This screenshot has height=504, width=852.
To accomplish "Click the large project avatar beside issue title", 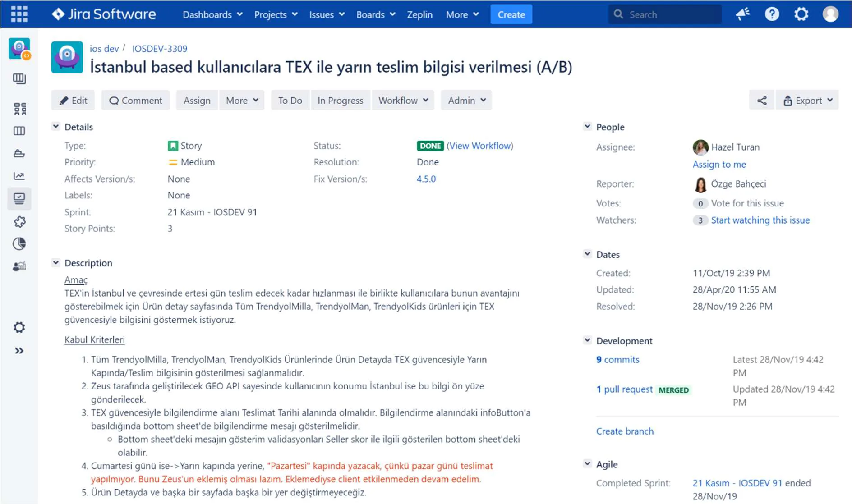I will point(67,57).
